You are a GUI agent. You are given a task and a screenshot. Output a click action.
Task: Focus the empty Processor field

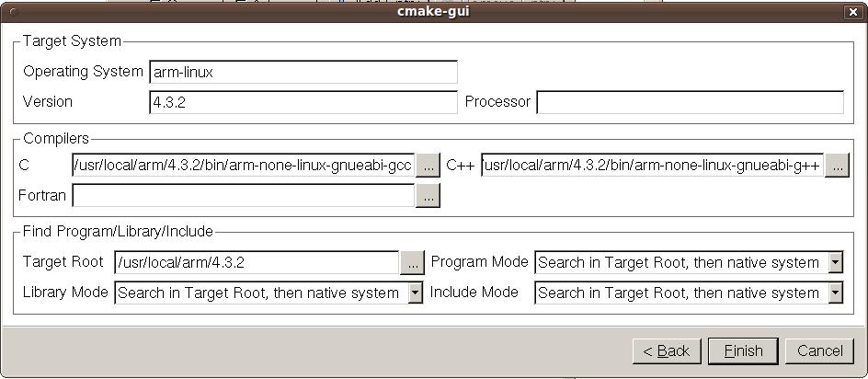691,102
